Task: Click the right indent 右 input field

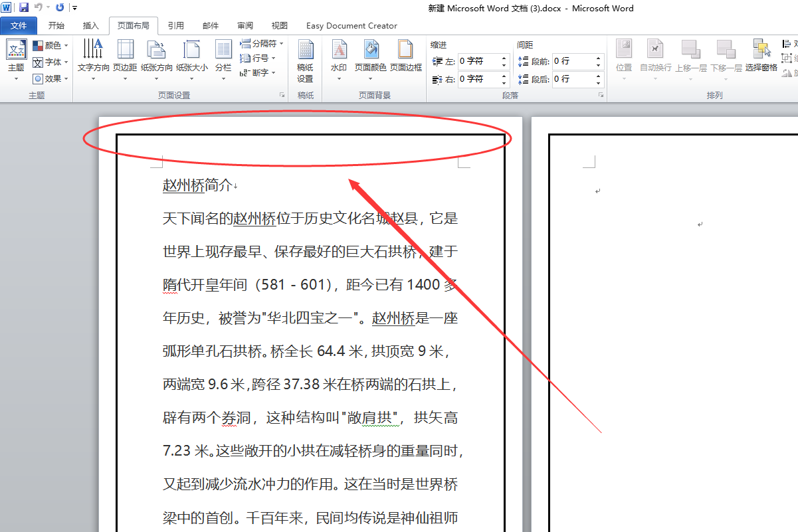Action: pyautogui.click(x=478, y=79)
